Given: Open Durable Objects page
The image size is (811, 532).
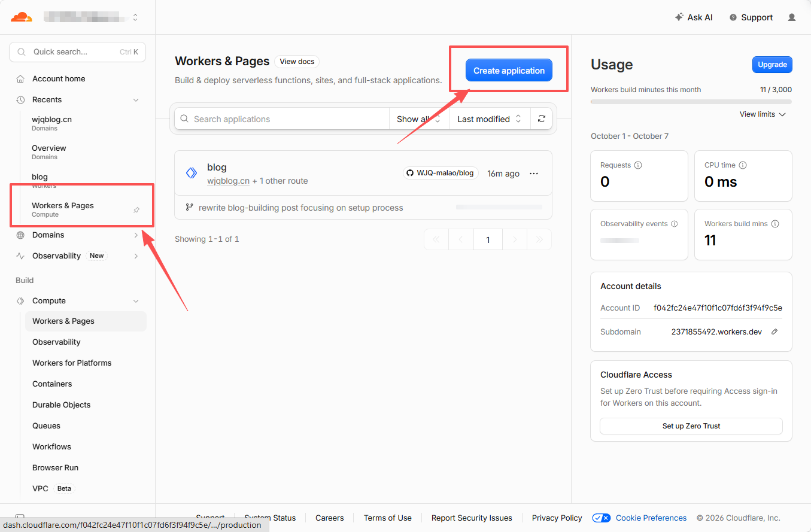Looking at the screenshot, I should pyautogui.click(x=62, y=405).
